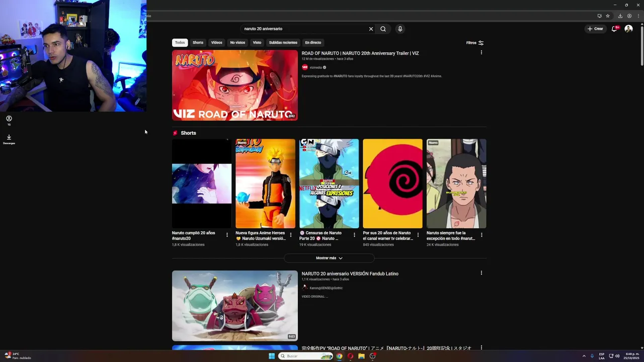
Task: Play the VIZ ROAD OF NARUTO thumbnail
Action: point(235,85)
